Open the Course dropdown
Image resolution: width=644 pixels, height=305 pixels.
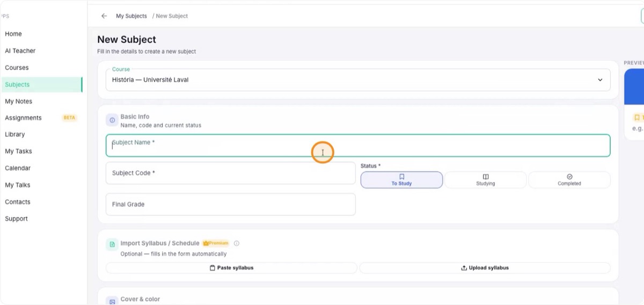click(358, 80)
